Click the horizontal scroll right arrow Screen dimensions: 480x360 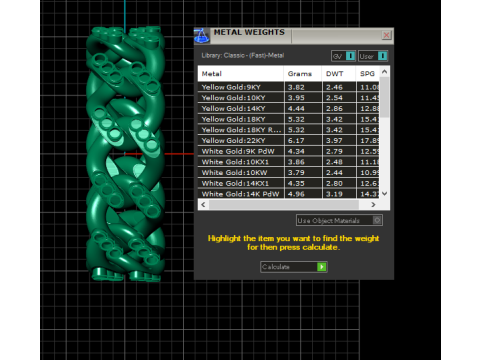373,205
